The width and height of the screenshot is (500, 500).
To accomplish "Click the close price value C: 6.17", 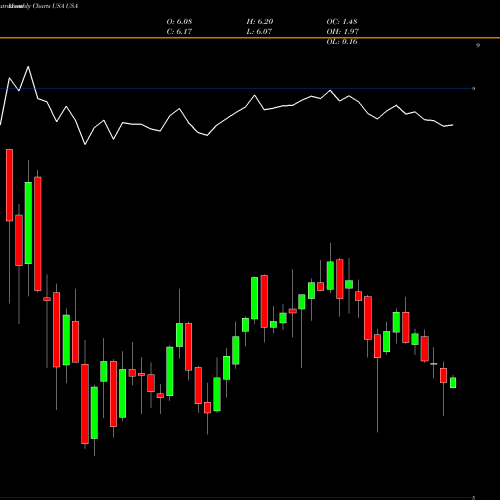I will pyautogui.click(x=179, y=32).
